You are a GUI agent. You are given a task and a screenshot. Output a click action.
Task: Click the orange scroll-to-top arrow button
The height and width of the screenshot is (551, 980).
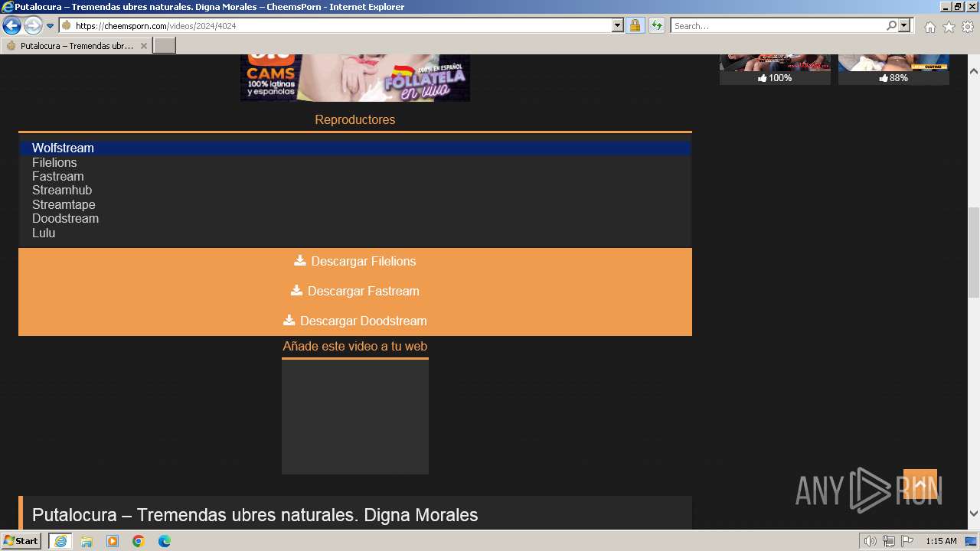pyautogui.click(x=920, y=484)
